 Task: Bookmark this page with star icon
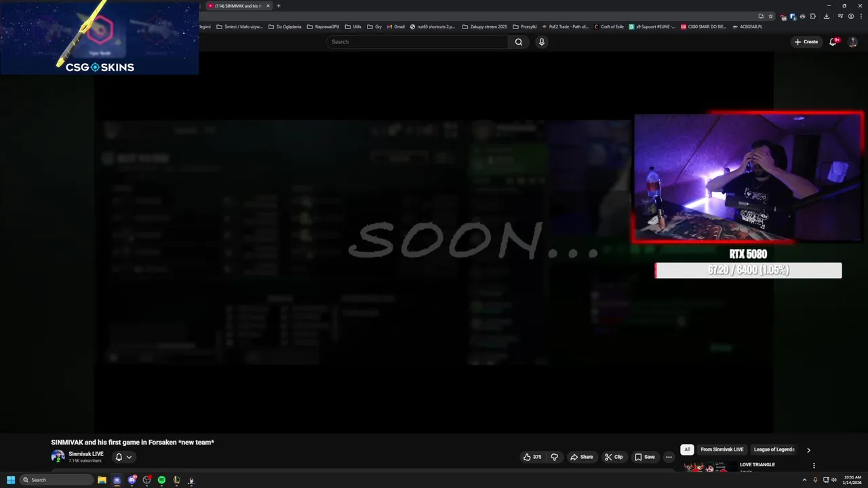[770, 16]
